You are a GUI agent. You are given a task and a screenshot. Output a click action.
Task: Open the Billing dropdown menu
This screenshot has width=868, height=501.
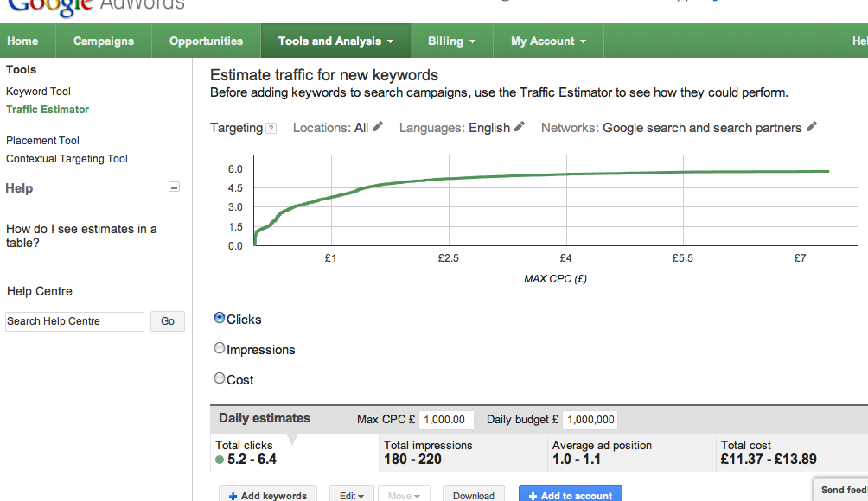[451, 41]
